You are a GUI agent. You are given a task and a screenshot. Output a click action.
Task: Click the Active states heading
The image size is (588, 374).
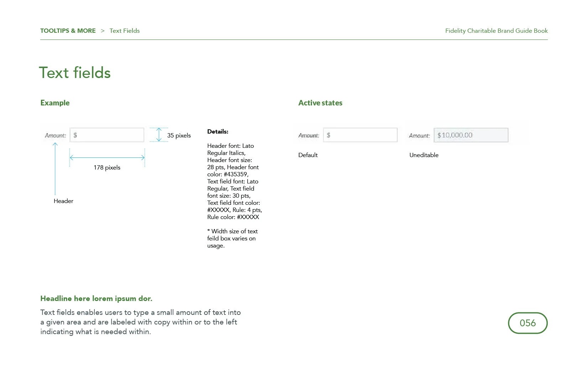(x=320, y=103)
